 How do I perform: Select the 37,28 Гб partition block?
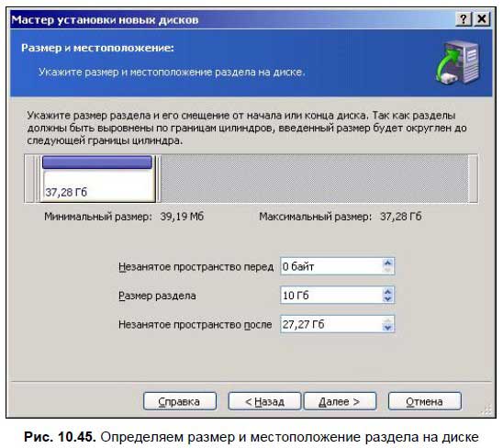pyautogui.click(x=97, y=179)
